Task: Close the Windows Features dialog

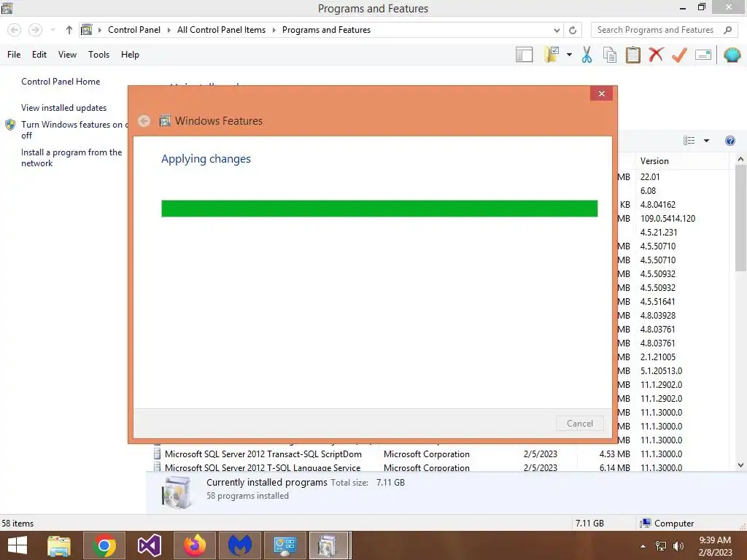Action: (601, 93)
